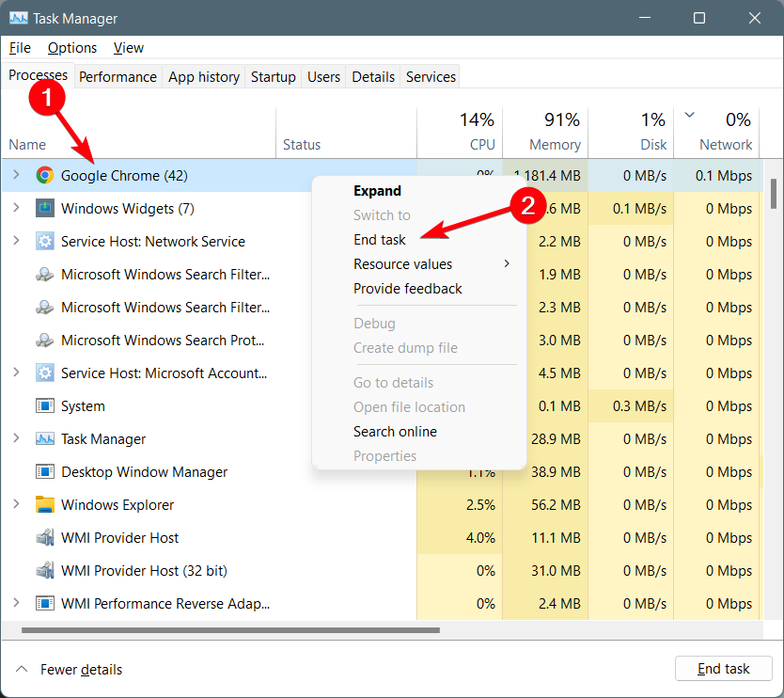Click the System process icon
The image size is (784, 698).
45,405
